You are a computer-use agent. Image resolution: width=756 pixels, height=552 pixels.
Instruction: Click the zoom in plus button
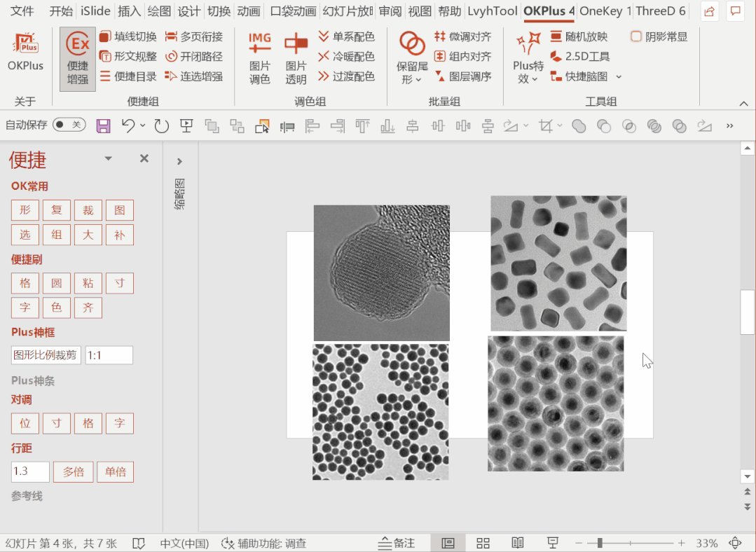coord(681,544)
